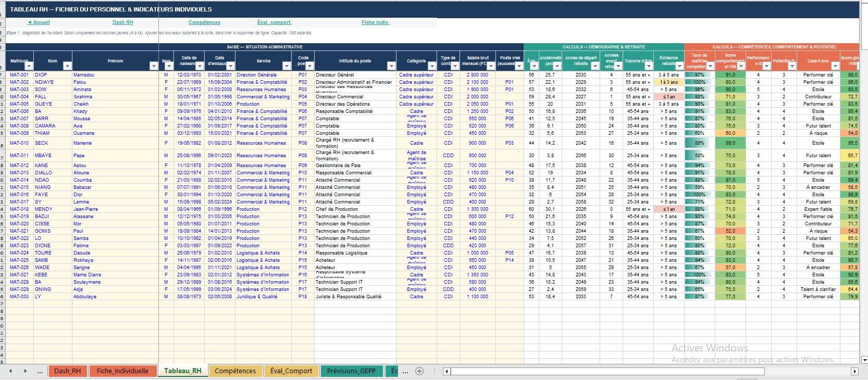Select the 'Jean-Pierre' first name cell
The height and width of the screenshot is (380, 868).
point(115,209)
